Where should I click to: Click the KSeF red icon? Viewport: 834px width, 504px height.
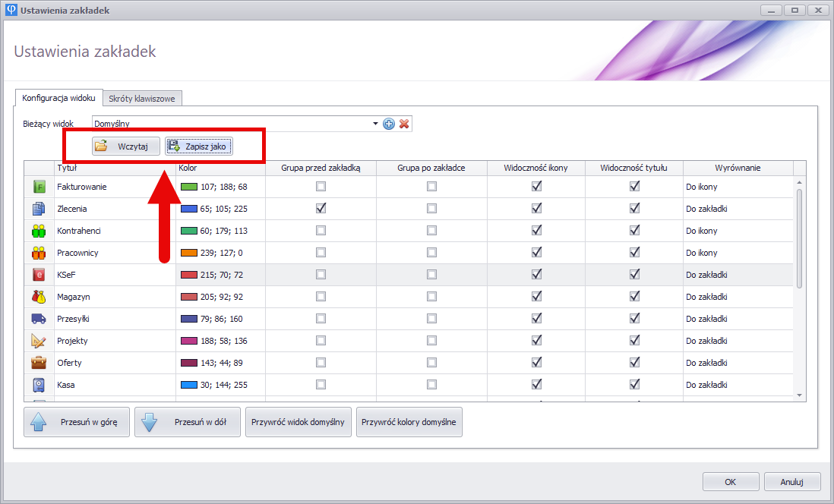(x=39, y=275)
